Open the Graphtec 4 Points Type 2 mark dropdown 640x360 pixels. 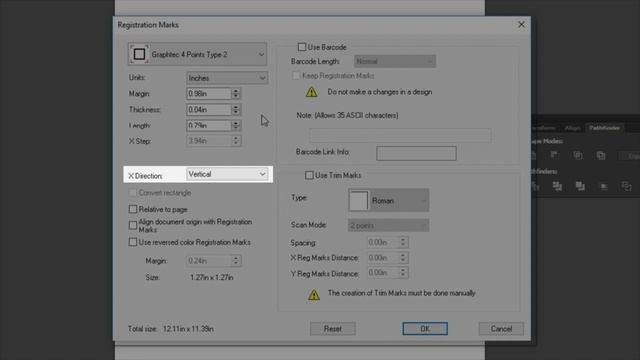click(x=198, y=54)
